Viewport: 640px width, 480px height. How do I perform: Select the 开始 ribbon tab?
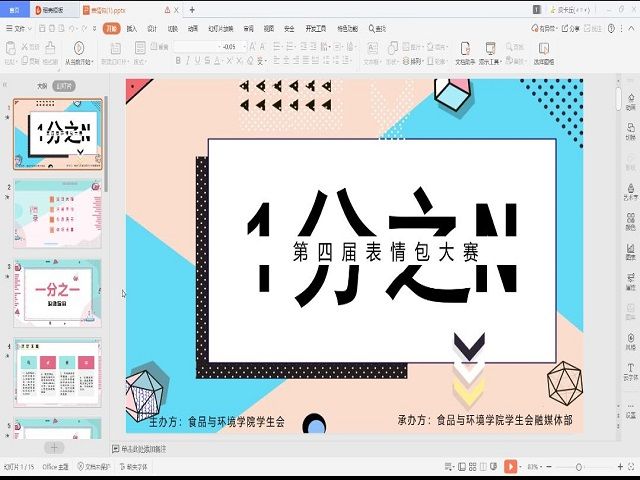point(111,28)
